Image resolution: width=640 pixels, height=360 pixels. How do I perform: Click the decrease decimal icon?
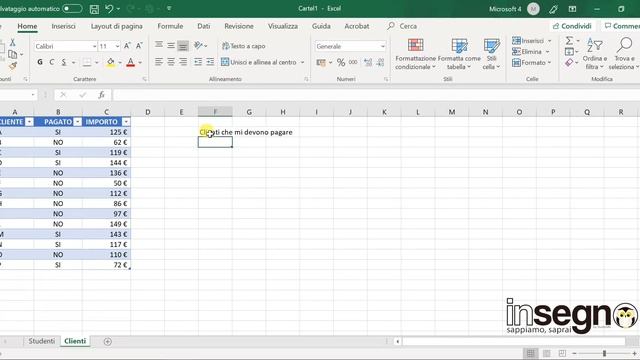[380, 62]
